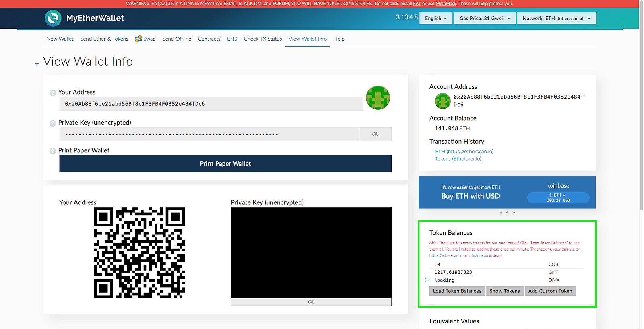Image resolution: width=644 pixels, height=329 pixels.
Task: Follow the MetaMask link in the warning banner
Action: pyautogui.click(x=446, y=4)
